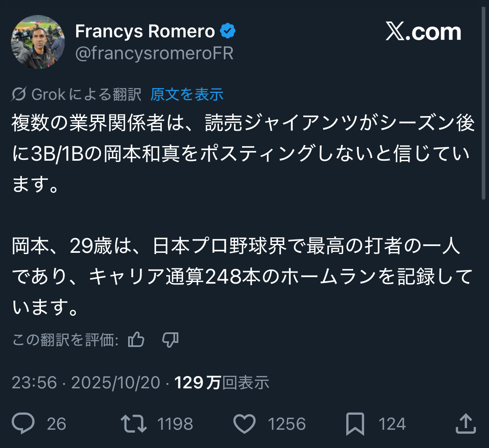Rate the translation with thumbs up
Screen dimensions: 489x448
(136, 340)
